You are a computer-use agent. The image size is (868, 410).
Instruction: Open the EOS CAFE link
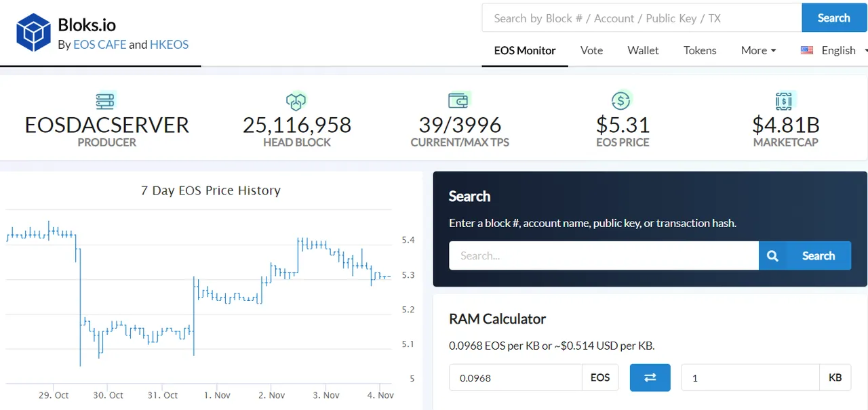point(100,45)
